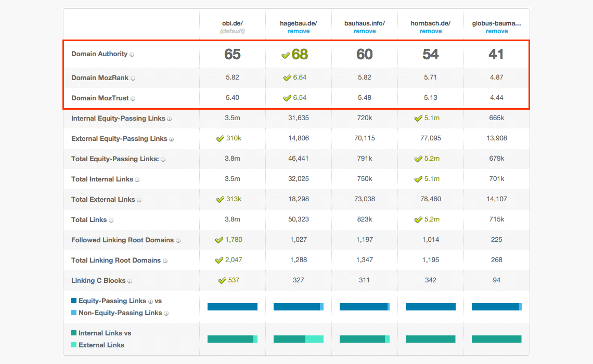Click light turquoise External Links legend swatch
Viewport: 593px width, 364px height.
(74, 345)
